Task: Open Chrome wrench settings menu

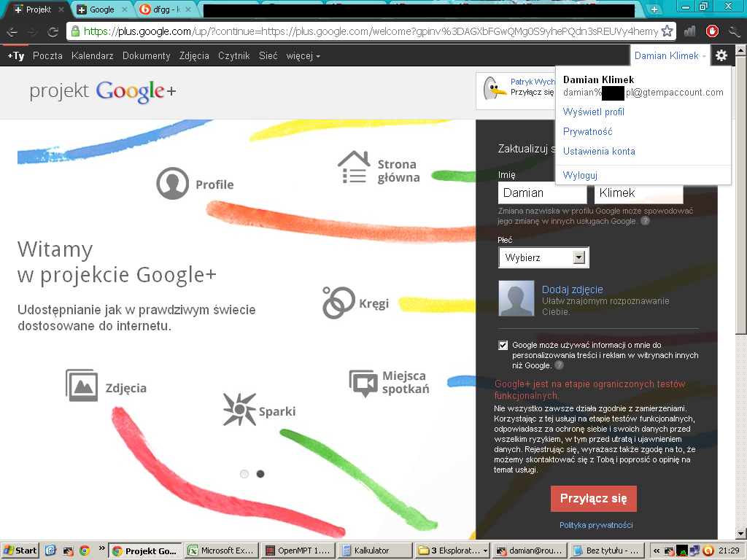Action: click(x=734, y=31)
